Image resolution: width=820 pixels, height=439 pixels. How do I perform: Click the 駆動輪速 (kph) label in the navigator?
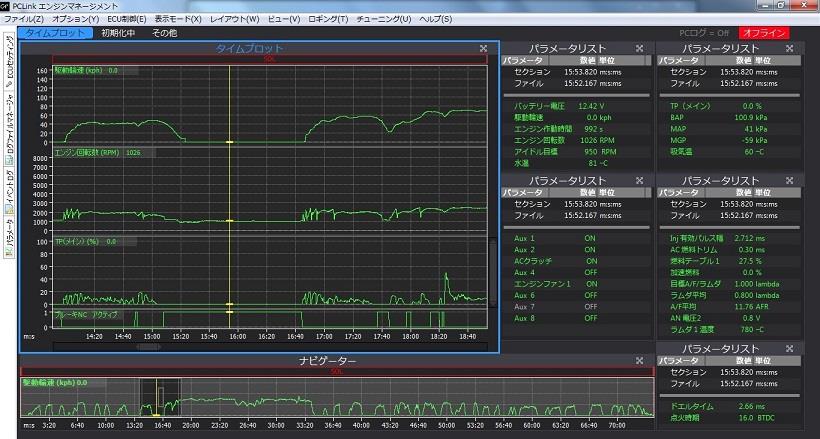pyautogui.click(x=55, y=383)
